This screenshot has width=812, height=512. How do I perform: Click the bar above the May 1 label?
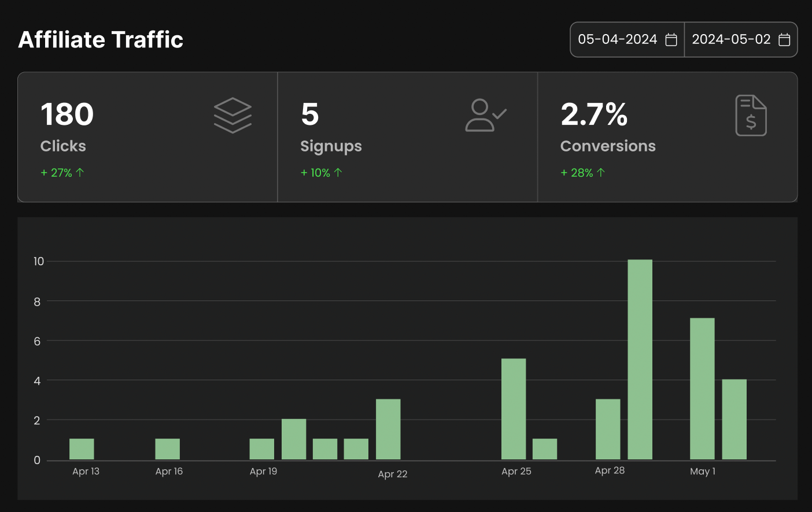pyautogui.click(x=702, y=388)
